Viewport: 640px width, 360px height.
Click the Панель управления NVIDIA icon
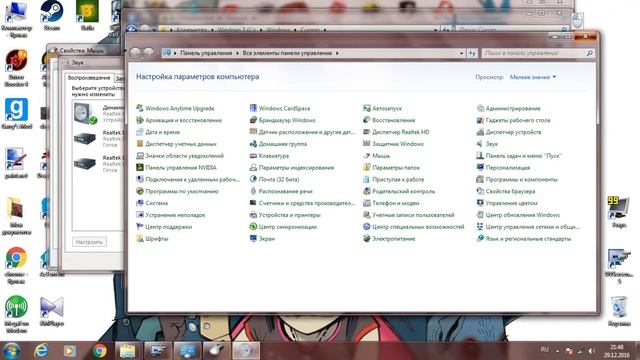pyautogui.click(x=140, y=167)
